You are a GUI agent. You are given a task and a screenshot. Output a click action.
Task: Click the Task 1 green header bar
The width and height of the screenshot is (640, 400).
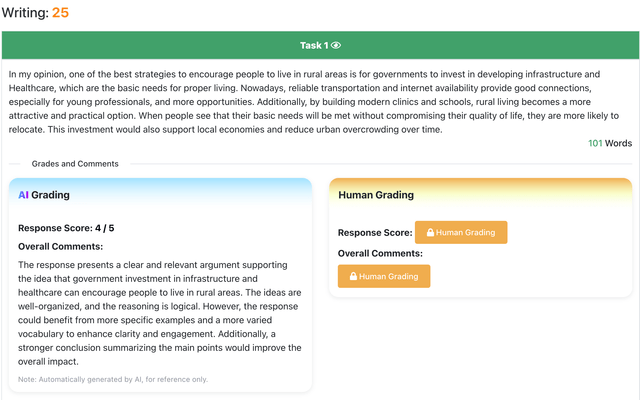pyautogui.click(x=200, y=46)
